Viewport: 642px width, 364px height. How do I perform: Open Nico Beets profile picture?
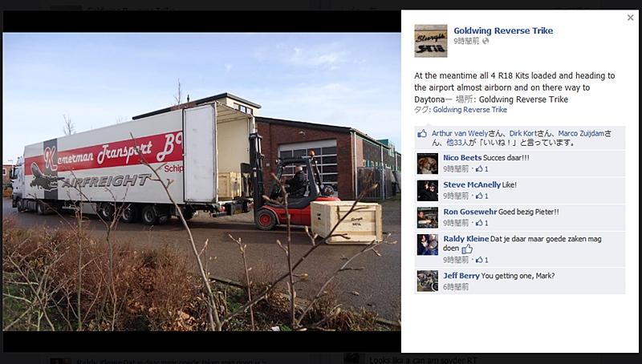pos(428,164)
